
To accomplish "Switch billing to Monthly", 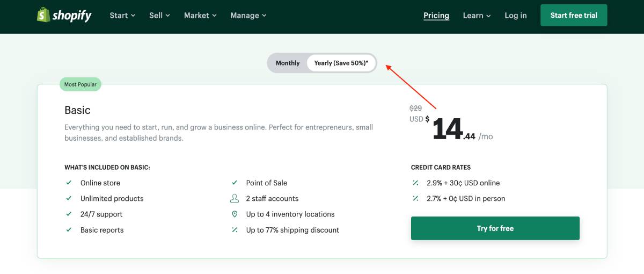I will 288,63.
